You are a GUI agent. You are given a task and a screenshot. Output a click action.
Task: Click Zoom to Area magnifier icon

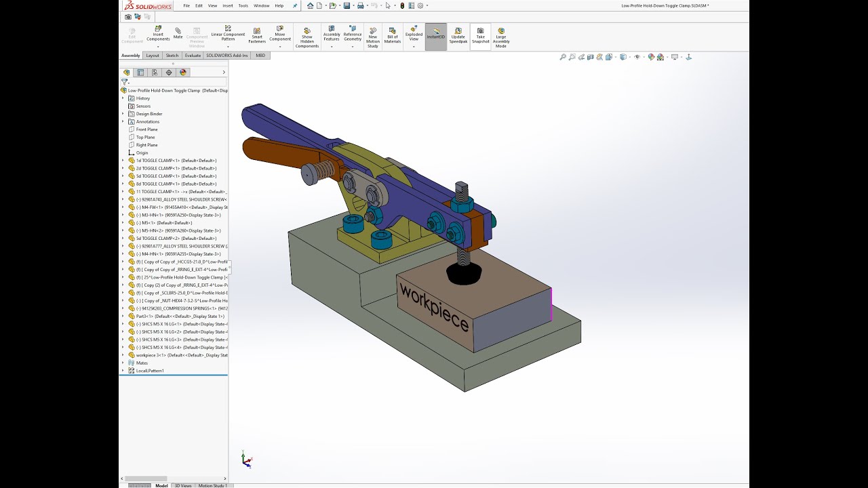572,57
